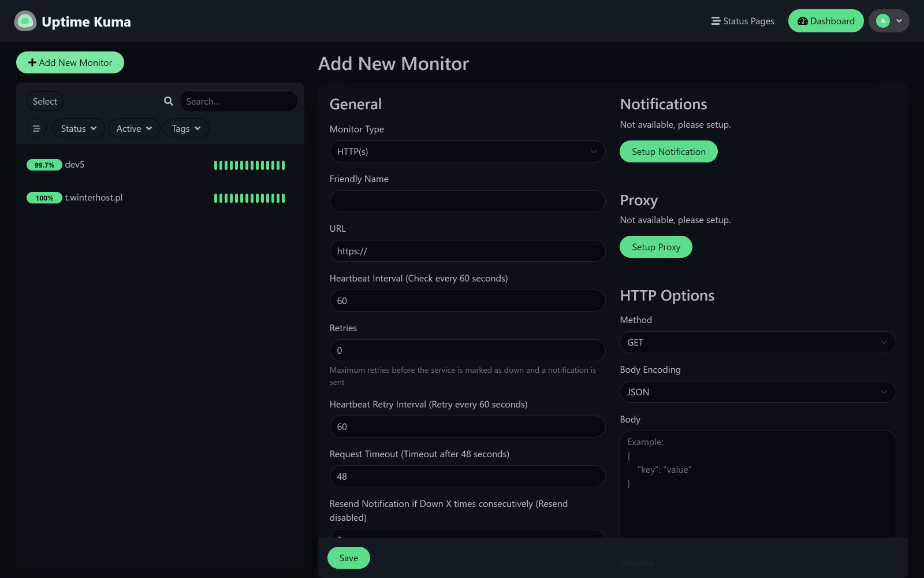Focus the Friendly Name input field

[467, 201]
